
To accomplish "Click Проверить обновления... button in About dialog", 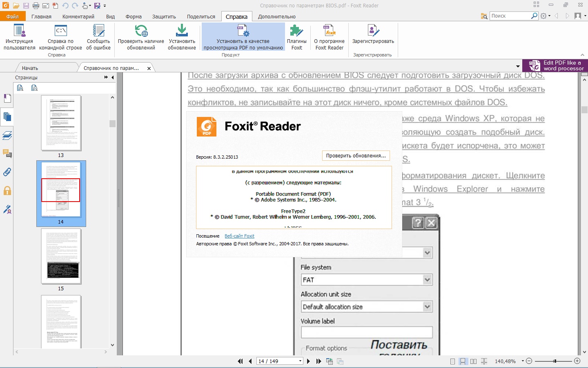I will coord(356,155).
